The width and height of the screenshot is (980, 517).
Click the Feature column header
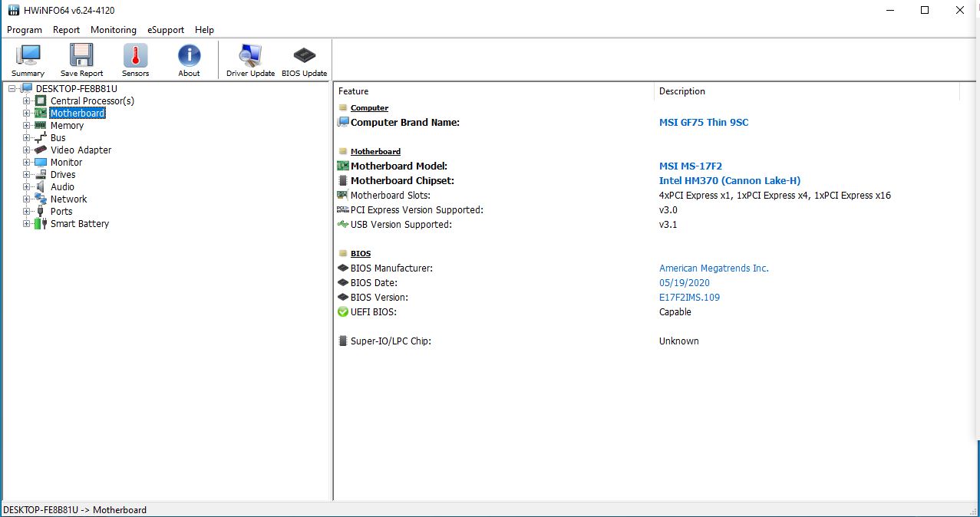tap(494, 91)
